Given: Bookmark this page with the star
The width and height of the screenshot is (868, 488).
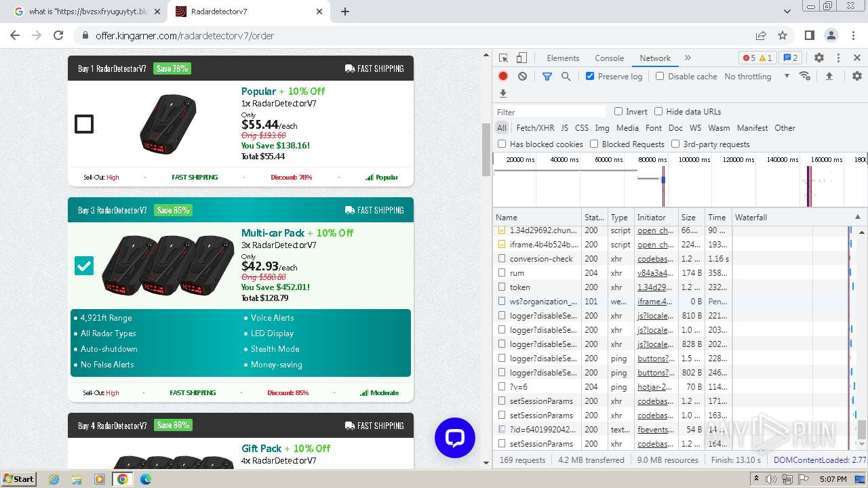Looking at the screenshot, I should click(x=783, y=35).
